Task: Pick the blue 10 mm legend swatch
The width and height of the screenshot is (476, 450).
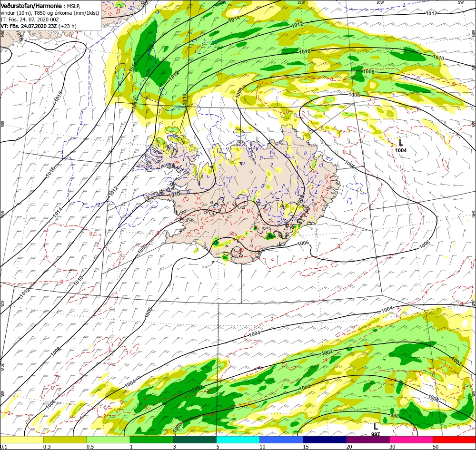Action: click(x=281, y=440)
